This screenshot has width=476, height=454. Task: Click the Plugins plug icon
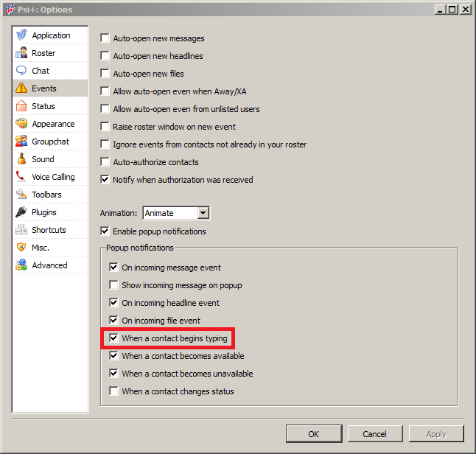pos(21,212)
